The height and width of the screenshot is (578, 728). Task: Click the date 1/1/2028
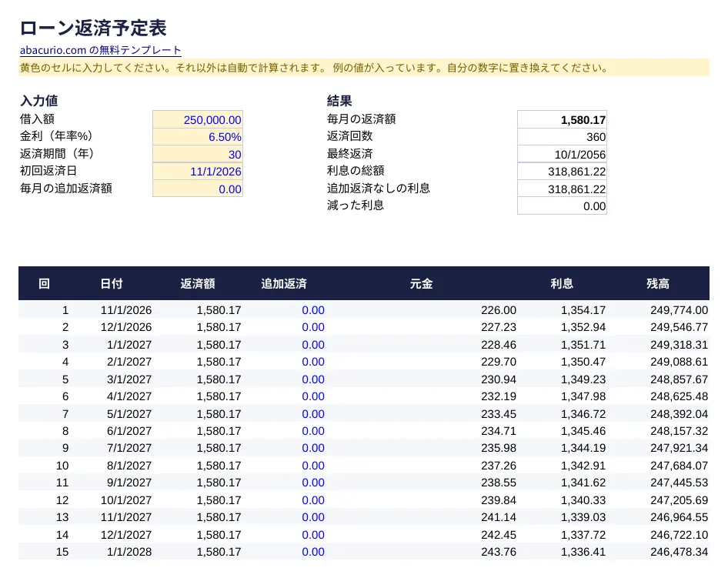pos(129,552)
